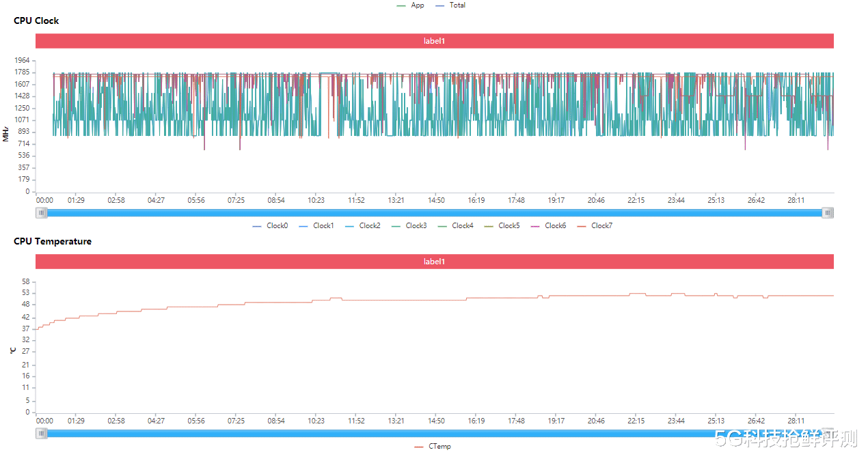
Task: Grab left handle of CPU Clock zoom slider
Action: click(42, 212)
